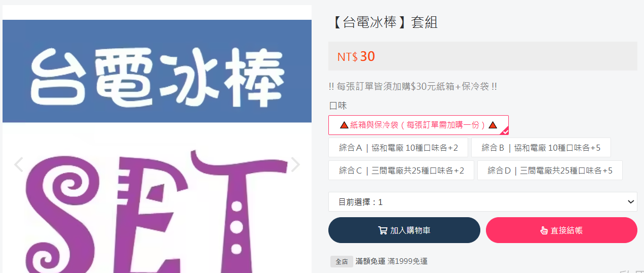Click the 台電冰棒 banner image
Image resolution: width=644 pixels, height=273 pixels.
pos(157,71)
